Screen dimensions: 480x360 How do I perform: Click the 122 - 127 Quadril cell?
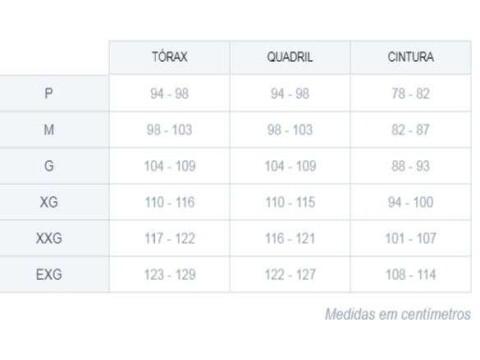(290, 275)
